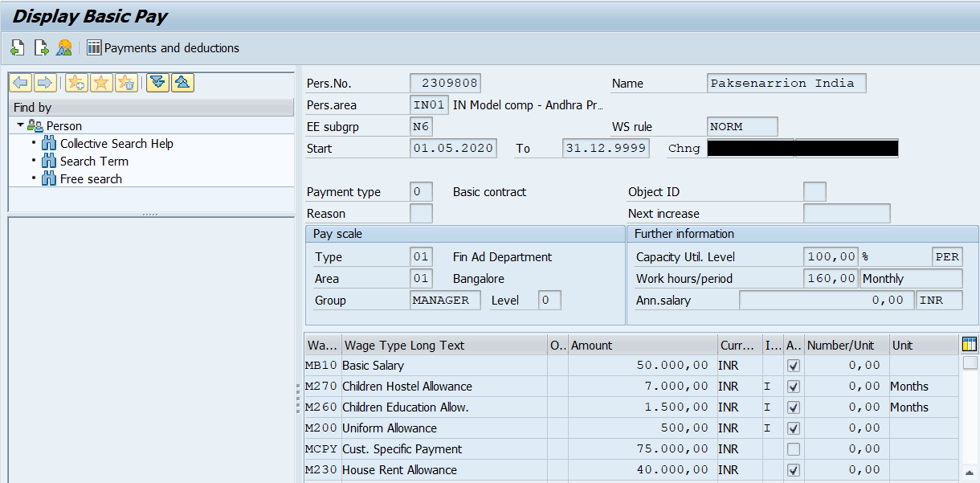Viewport: 980px width, 483px height.
Task: Click the back arrow in object manager
Action: pos(20,83)
